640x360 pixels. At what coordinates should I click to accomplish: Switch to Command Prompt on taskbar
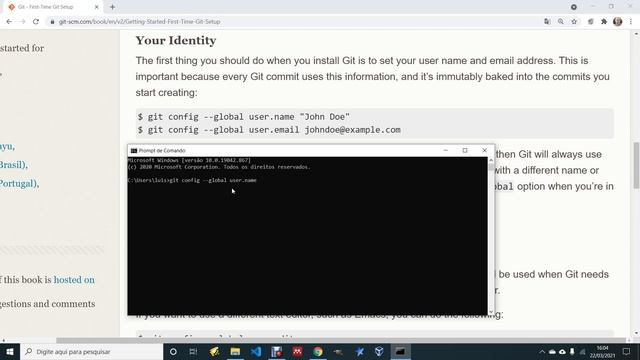400,351
